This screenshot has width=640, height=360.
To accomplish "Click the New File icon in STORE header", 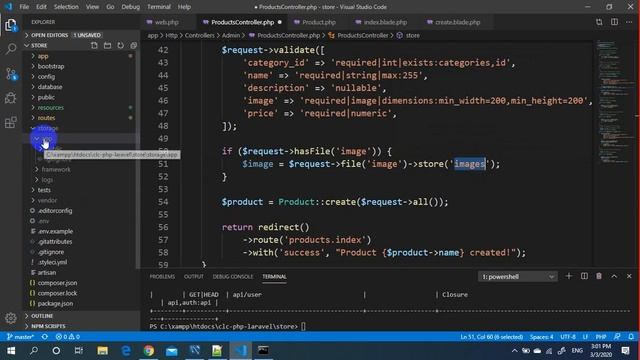I will tap(94, 45).
